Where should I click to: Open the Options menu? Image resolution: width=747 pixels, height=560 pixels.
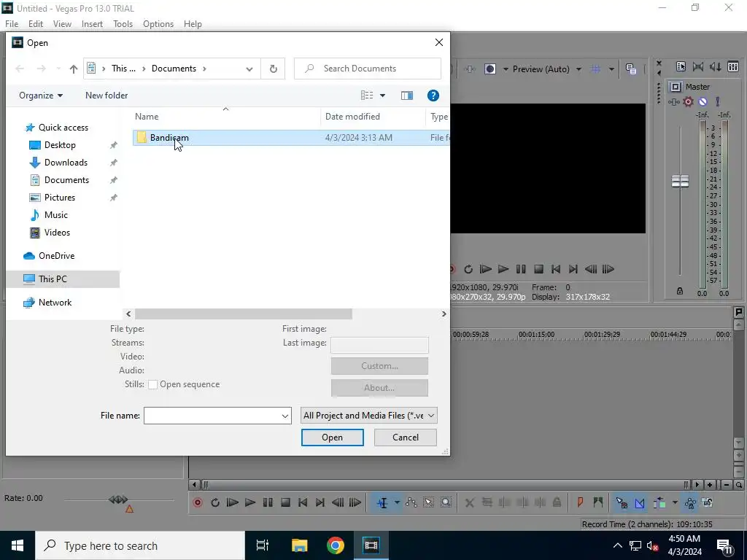click(x=158, y=24)
